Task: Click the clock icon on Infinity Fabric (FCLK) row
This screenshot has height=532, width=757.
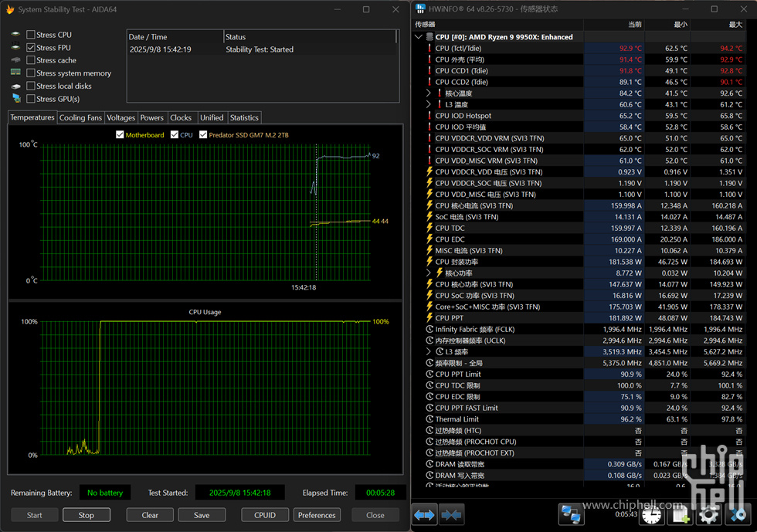Action: coord(429,329)
